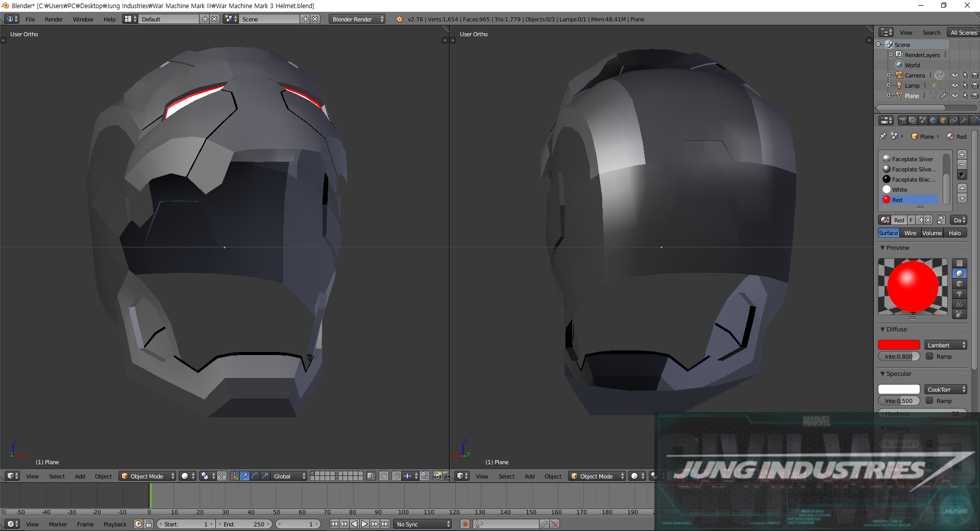The image size is (980, 531).
Task: Collapse the Diffuse panel
Action: [x=883, y=329]
